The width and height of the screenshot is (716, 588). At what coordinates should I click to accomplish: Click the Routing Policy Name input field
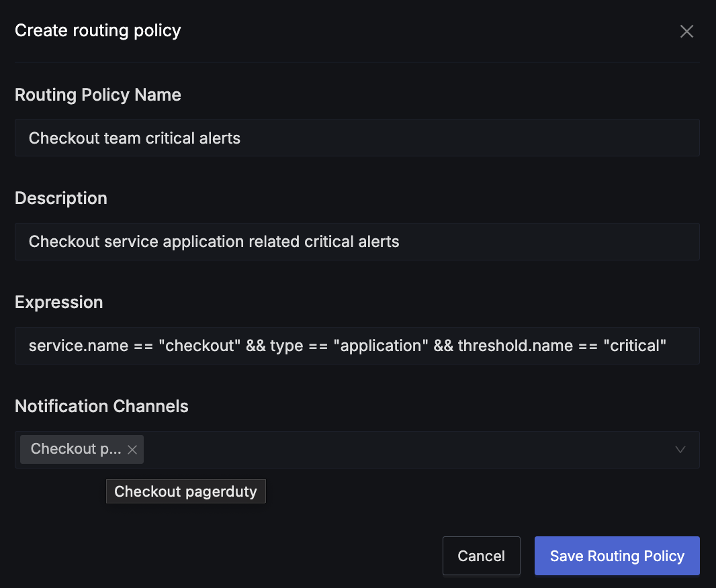click(357, 138)
